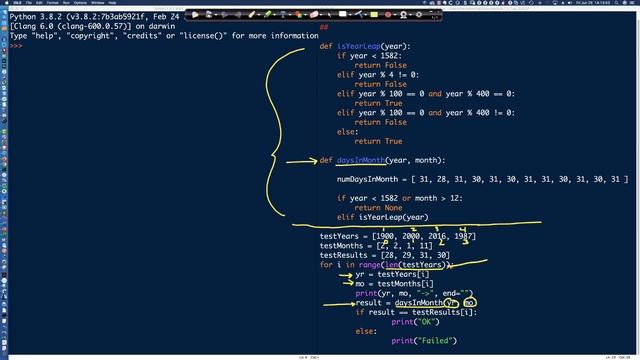
Task: Click the menu bar date and time
Action: pos(592,2)
